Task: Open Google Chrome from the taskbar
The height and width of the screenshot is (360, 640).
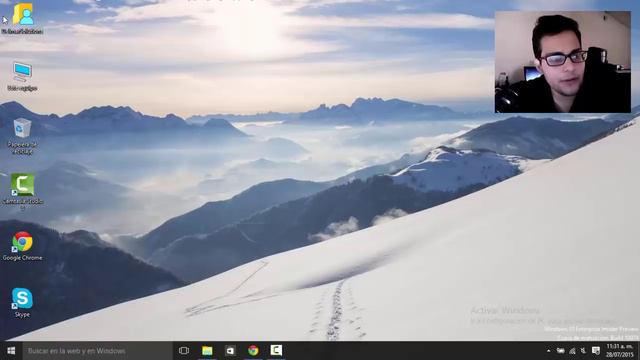Action: [253, 351]
